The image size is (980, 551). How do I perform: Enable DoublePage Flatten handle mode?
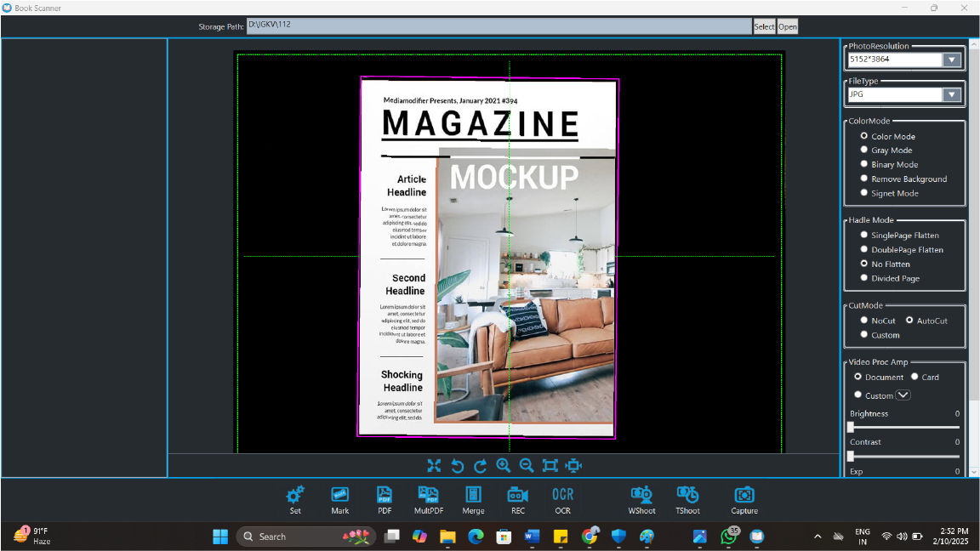click(x=864, y=250)
